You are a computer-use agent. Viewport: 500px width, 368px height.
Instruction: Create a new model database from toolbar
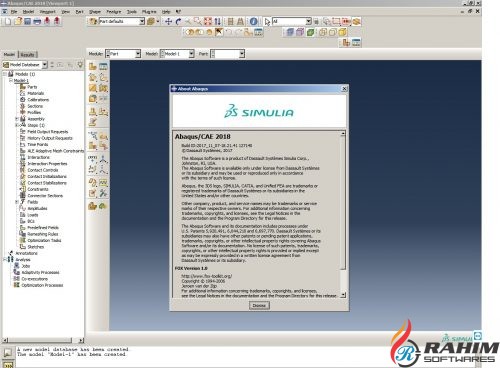[8, 22]
